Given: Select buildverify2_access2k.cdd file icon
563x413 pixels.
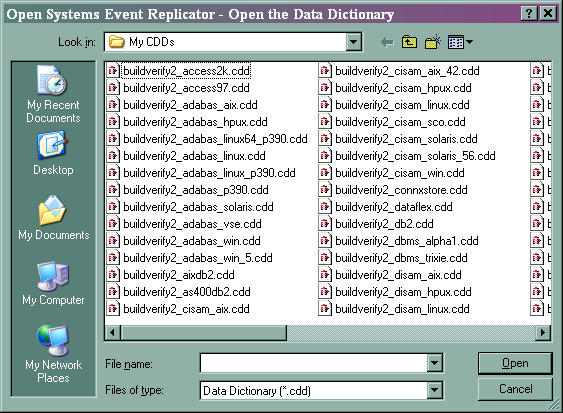Looking at the screenshot, I should [x=113, y=71].
